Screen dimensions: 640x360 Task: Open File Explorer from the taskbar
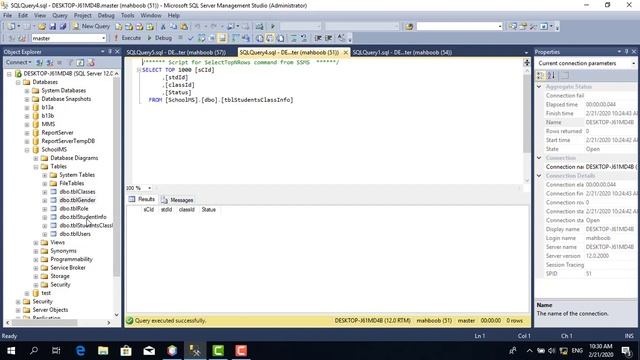(103, 350)
